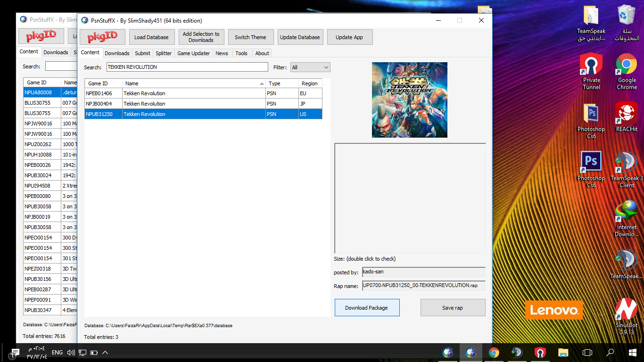Show hidden system tray icons

105,353
